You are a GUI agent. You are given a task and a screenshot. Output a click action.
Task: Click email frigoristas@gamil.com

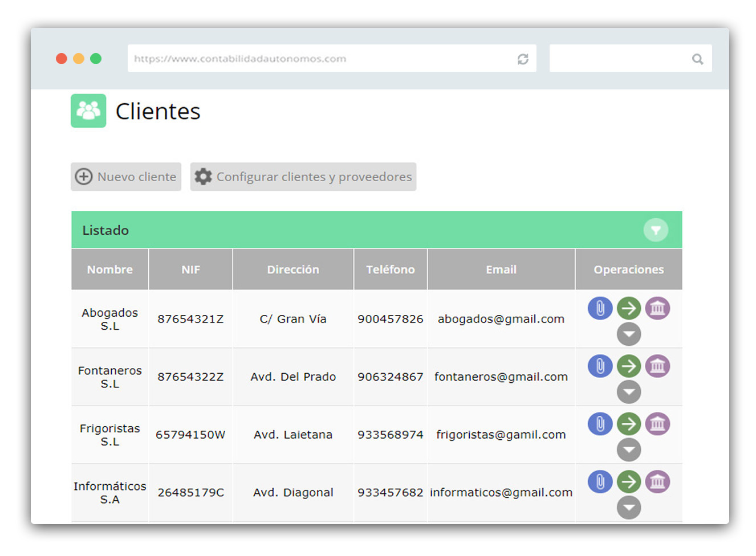tap(501, 435)
